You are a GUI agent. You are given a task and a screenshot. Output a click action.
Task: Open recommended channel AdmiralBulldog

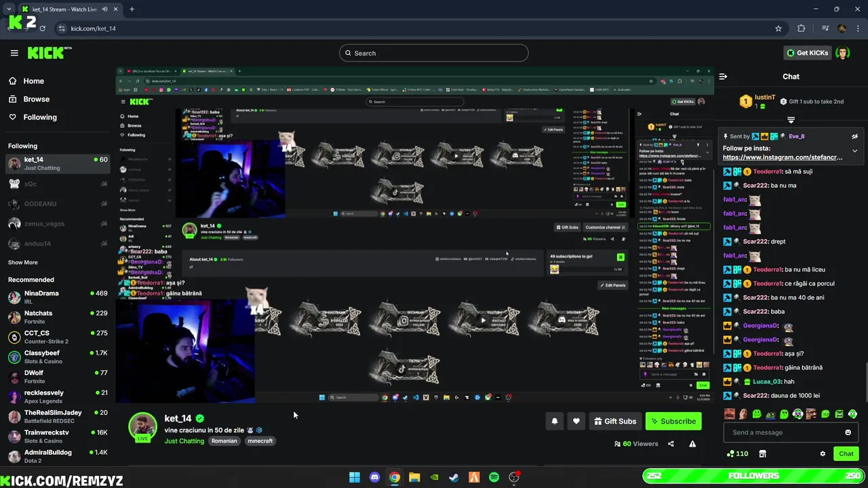pyautogui.click(x=57, y=456)
